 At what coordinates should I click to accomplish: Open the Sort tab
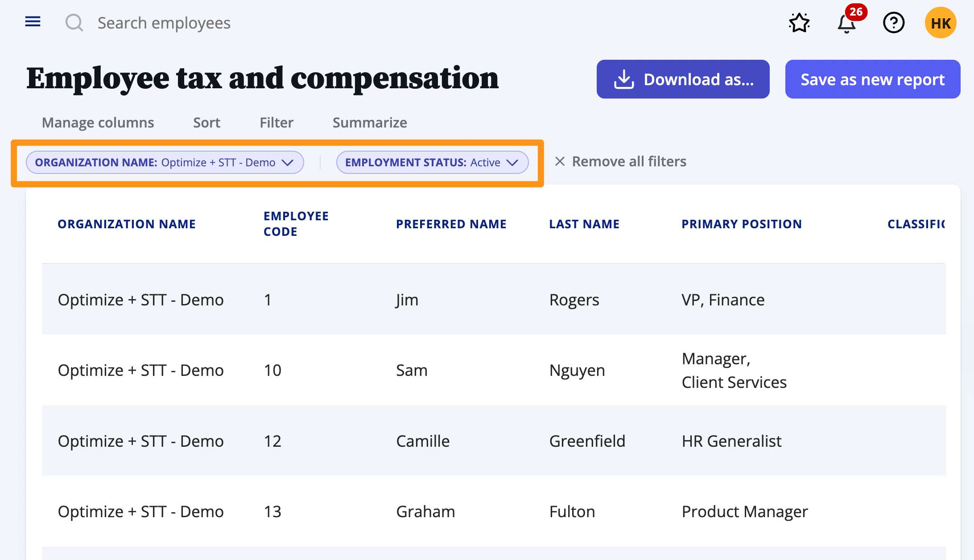(x=206, y=123)
